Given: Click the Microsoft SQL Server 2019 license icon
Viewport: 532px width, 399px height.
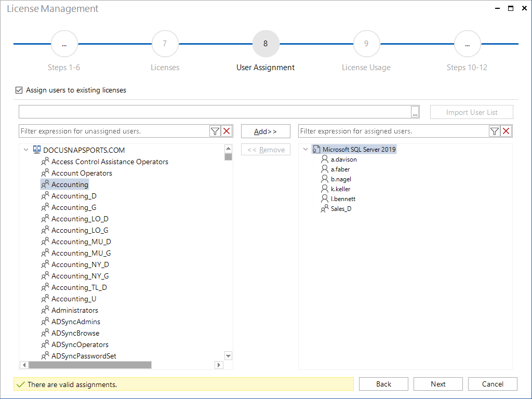Looking at the screenshot, I should pyautogui.click(x=316, y=149).
